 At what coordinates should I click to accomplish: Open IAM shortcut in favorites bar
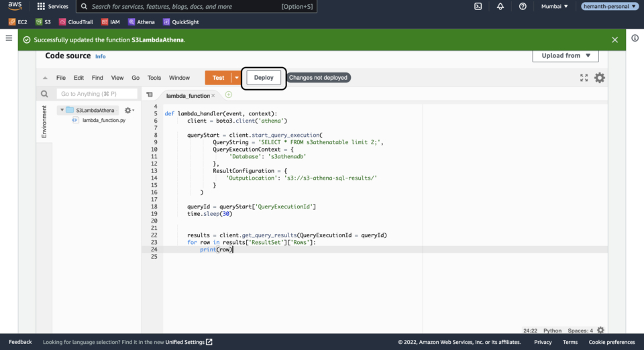[111, 22]
